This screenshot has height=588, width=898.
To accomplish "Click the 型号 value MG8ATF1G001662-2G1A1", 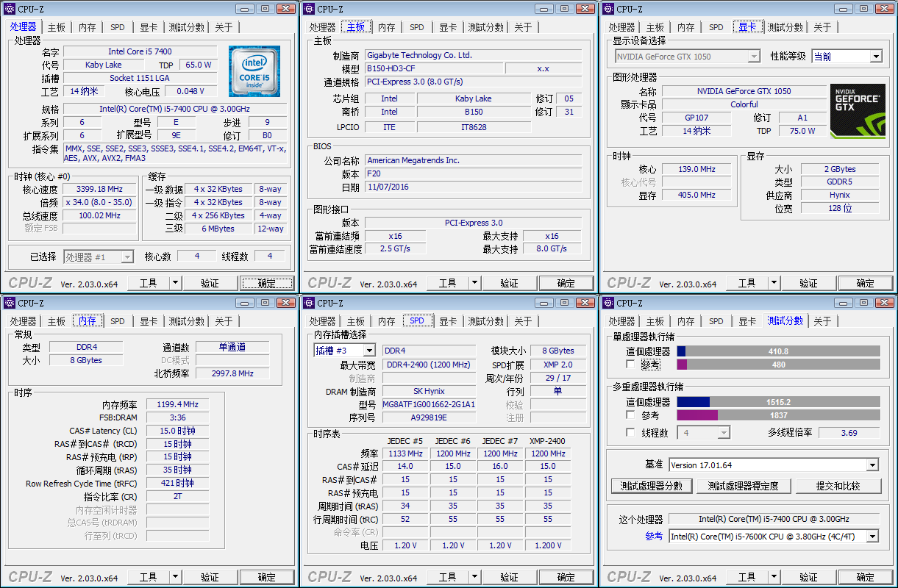I will [x=429, y=404].
